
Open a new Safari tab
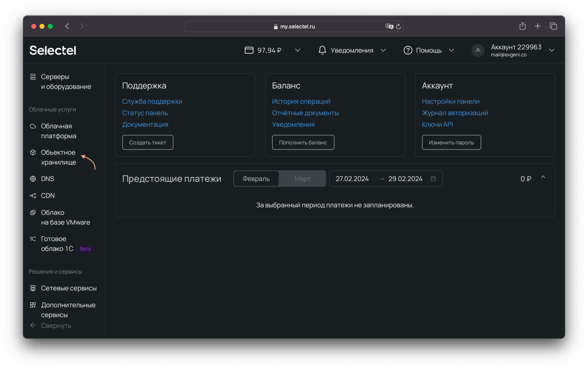coord(538,26)
